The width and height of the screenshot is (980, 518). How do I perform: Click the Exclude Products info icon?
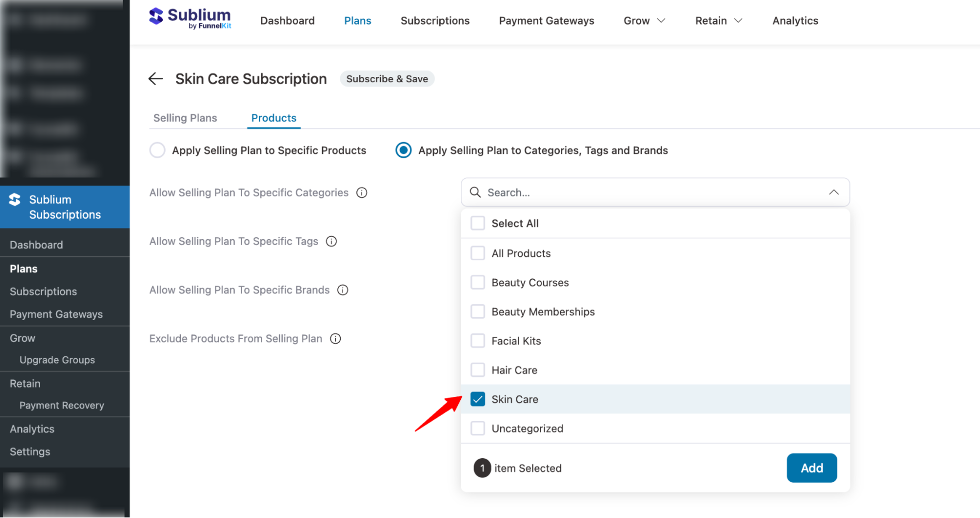(335, 338)
